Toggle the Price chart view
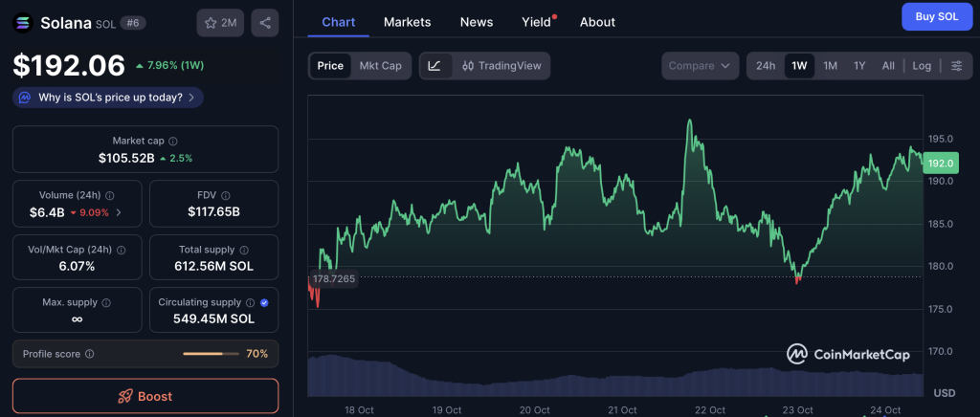 pos(330,66)
